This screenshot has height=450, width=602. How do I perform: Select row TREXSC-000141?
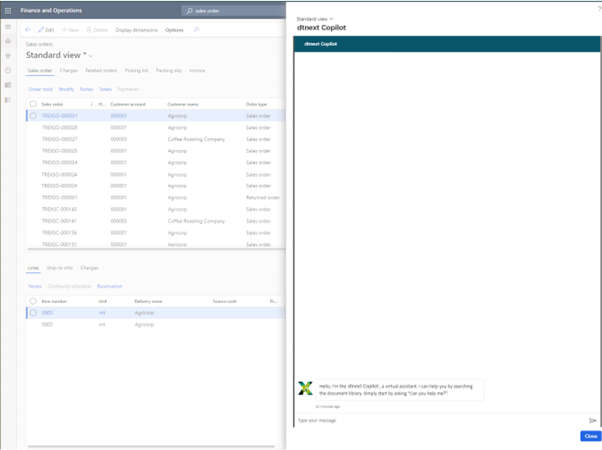[156, 221]
